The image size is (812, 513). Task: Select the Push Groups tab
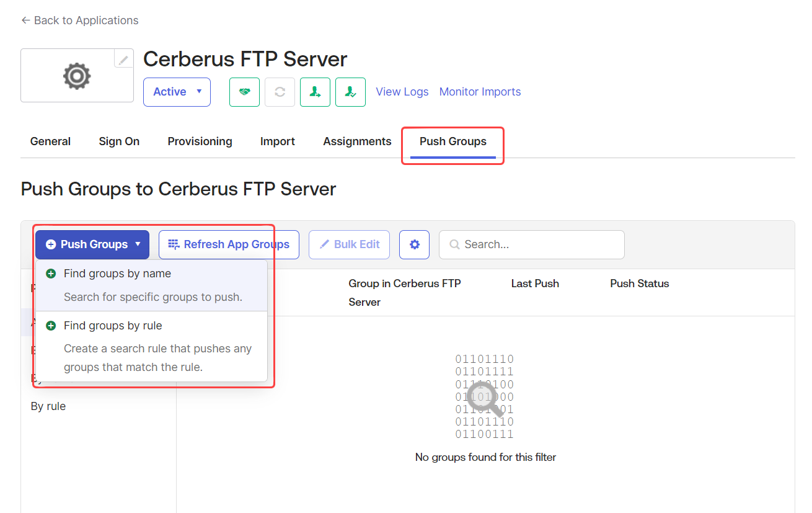coord(453,141)
